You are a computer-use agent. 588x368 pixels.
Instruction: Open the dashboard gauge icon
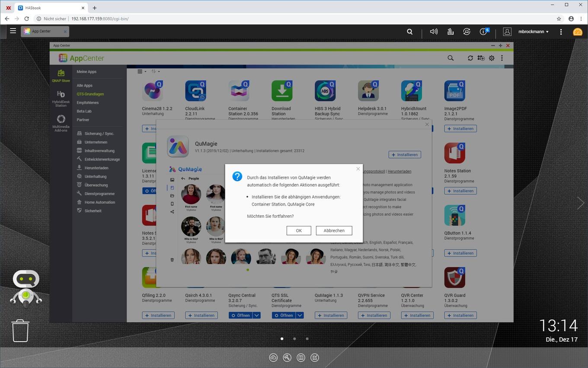tap(578, 32)
